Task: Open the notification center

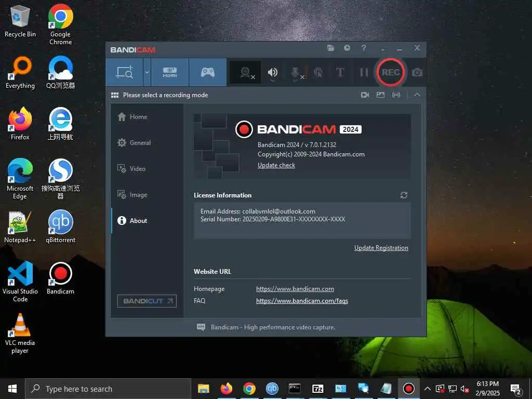Action: (516, 389)
